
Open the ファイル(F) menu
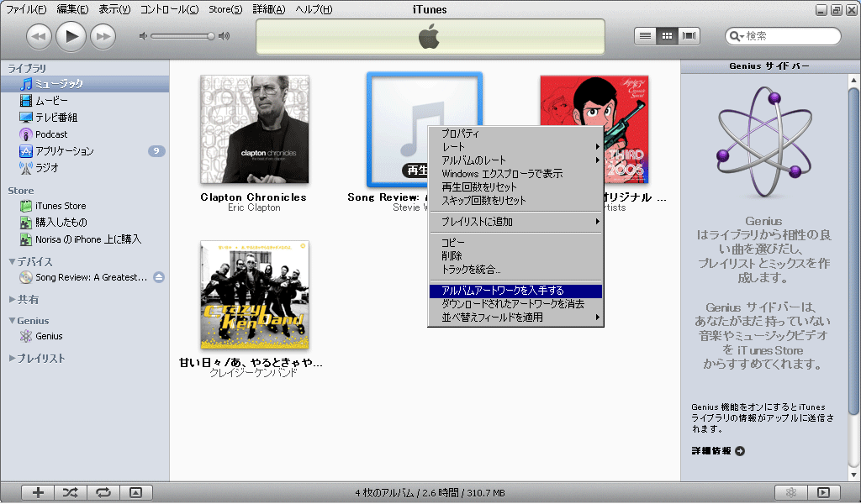pos(26,9)
